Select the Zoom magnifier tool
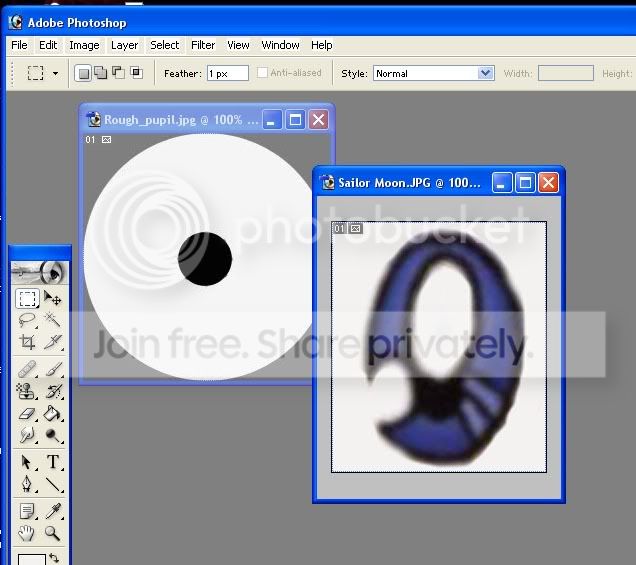 (53, 533)
